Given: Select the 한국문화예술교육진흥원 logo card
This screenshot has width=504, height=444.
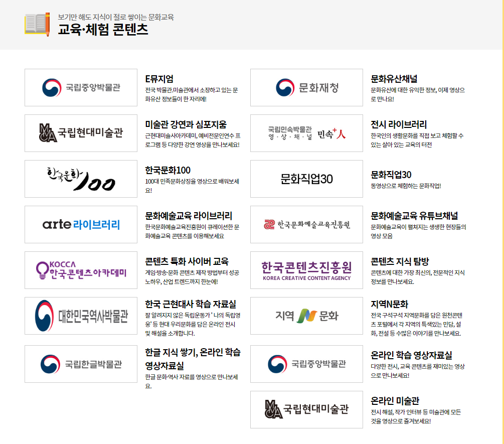Looking at the screenshot, I should (x=306, y=224).
